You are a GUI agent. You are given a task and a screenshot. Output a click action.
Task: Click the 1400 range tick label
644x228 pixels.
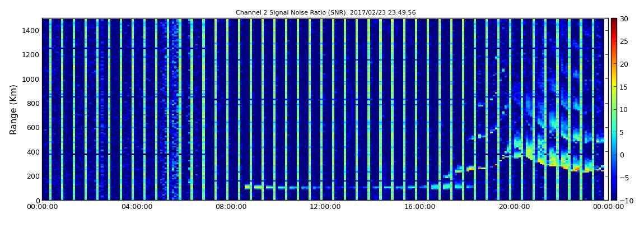pyautogui.click(x=31, y=31)
